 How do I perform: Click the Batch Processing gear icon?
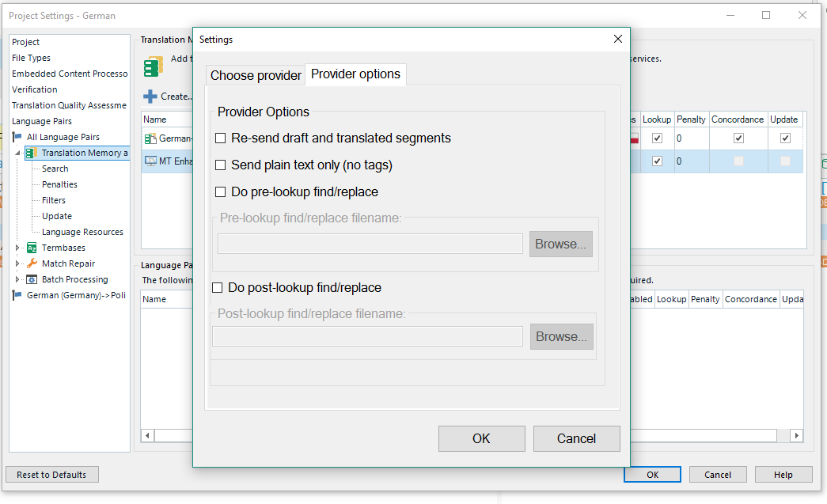(32, 279)
